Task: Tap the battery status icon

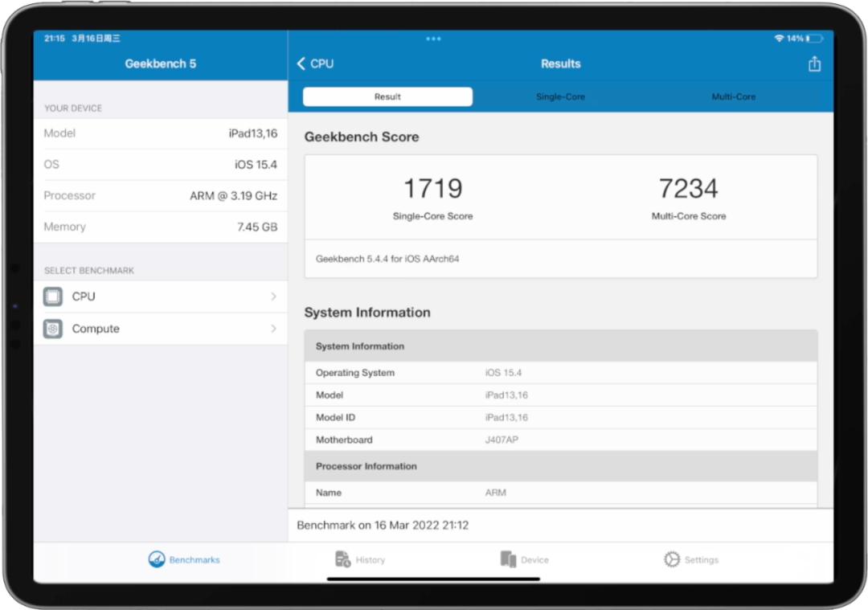Action: point(815,39)
